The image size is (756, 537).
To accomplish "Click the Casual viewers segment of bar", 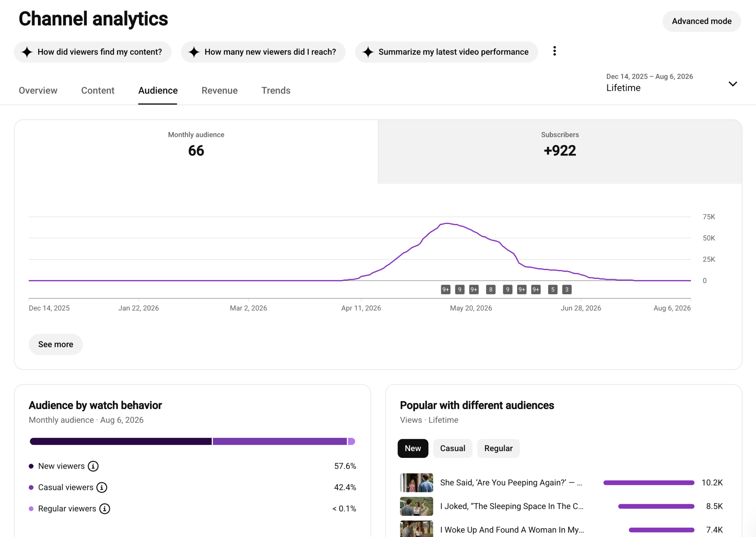I will [280, 441].
